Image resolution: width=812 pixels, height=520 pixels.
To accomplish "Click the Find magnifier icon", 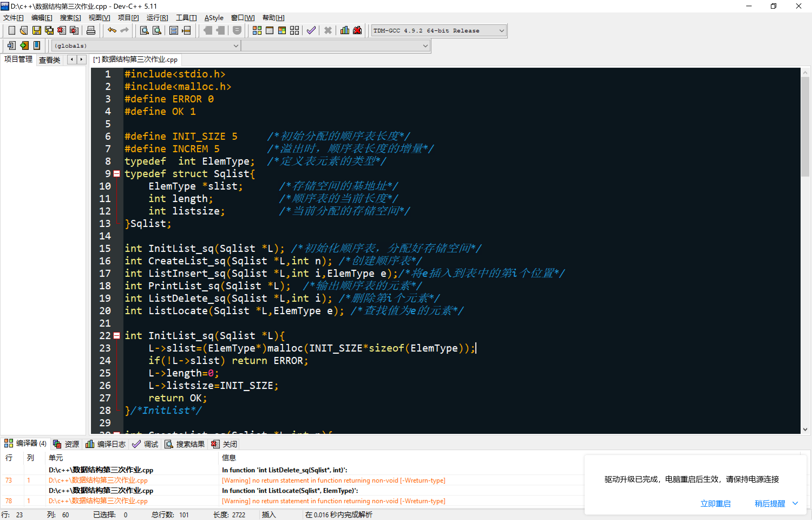I will pyautogui.click(x=144, y=31).
